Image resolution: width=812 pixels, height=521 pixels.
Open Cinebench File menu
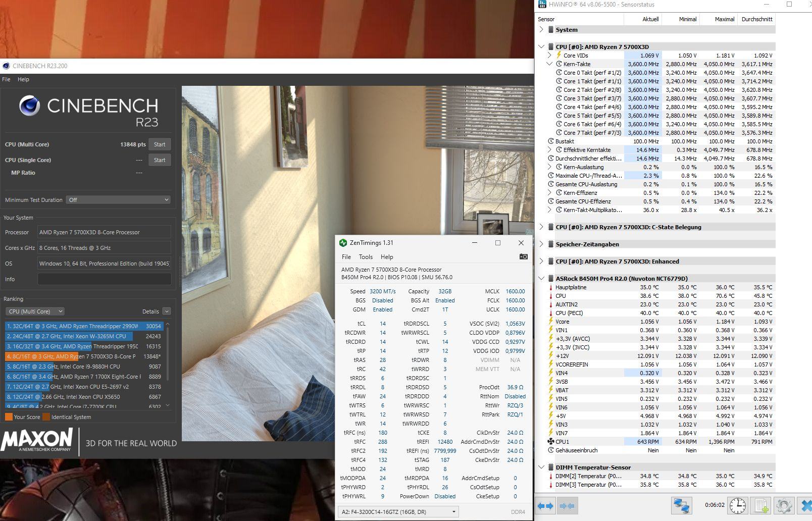click(6, 79)
